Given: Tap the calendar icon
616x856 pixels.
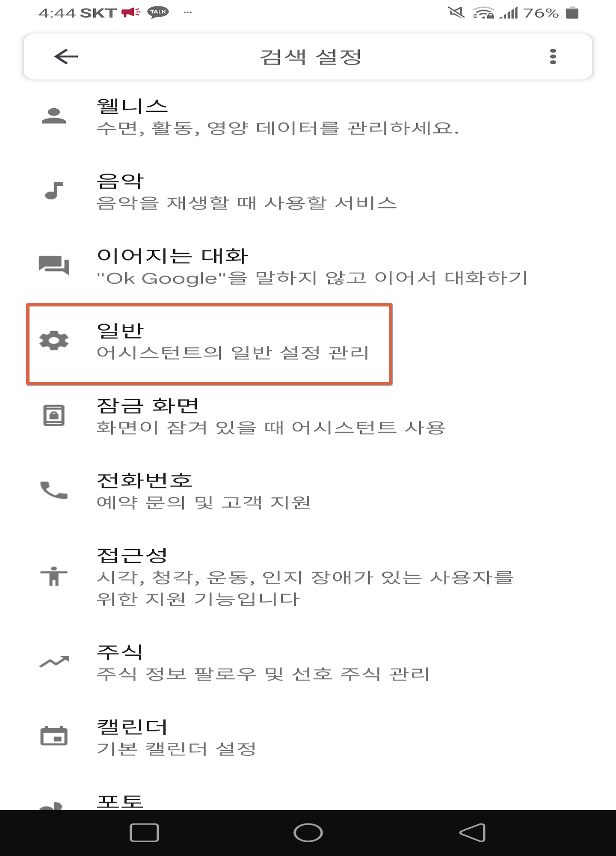Looking at the screenshot, I should pos(54,736).
